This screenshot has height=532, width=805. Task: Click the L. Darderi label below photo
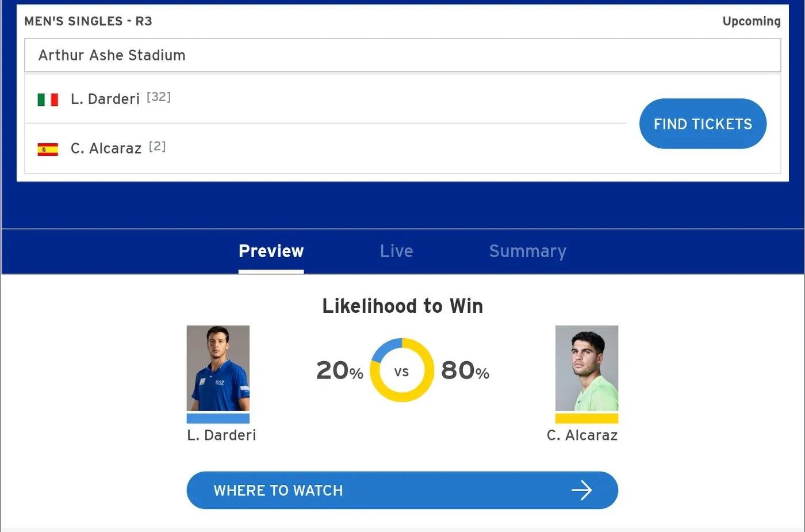coord(221,435)
